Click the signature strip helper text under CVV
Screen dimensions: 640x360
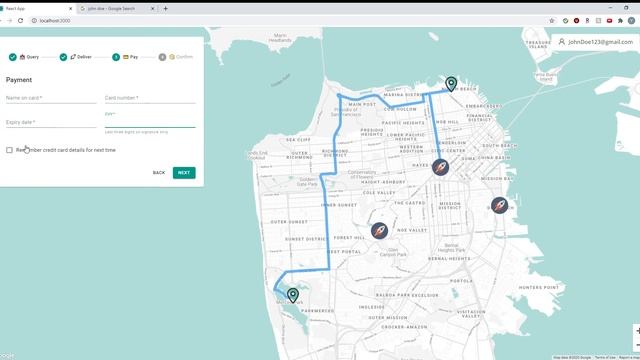pyautogui.click(x=136, y=132)
